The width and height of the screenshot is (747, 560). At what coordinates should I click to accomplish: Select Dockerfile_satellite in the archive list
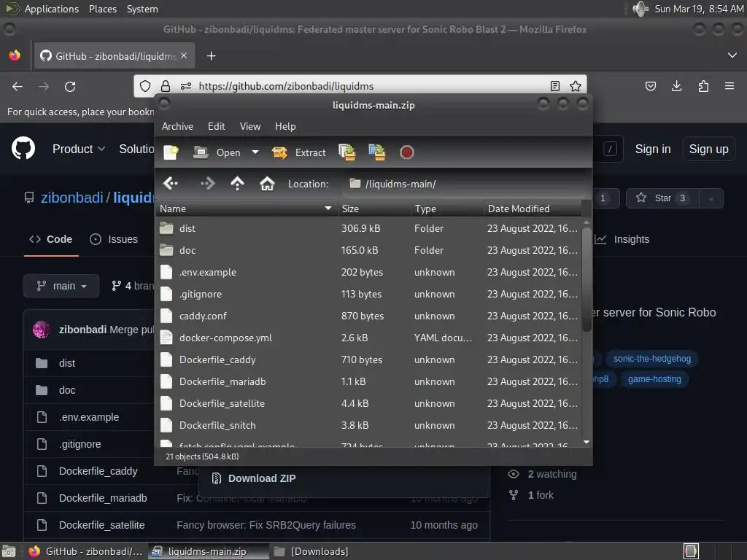[x=368, y=404]
